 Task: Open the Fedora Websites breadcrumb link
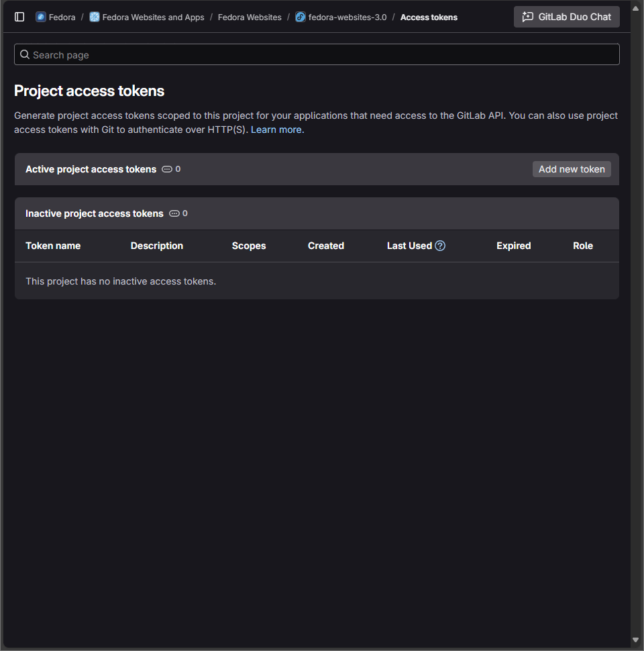pyautogui.click(x=250, y=17)
